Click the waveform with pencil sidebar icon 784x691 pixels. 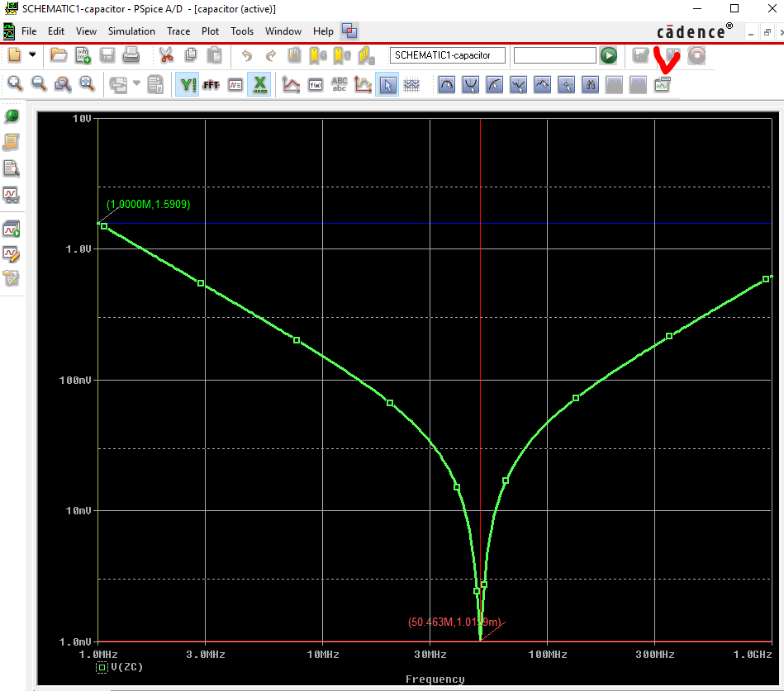coord(12,253)
